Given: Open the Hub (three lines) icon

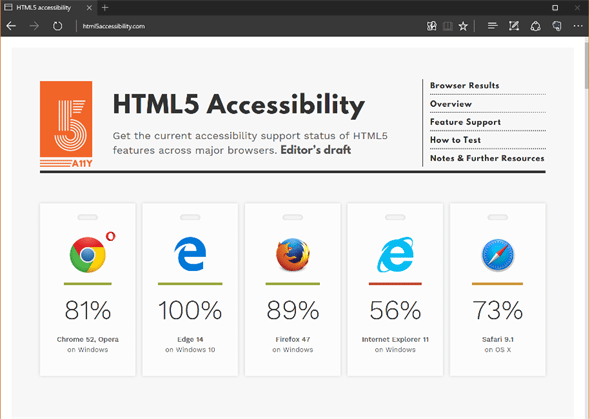Looking at the screenshot, I should 492,26.
